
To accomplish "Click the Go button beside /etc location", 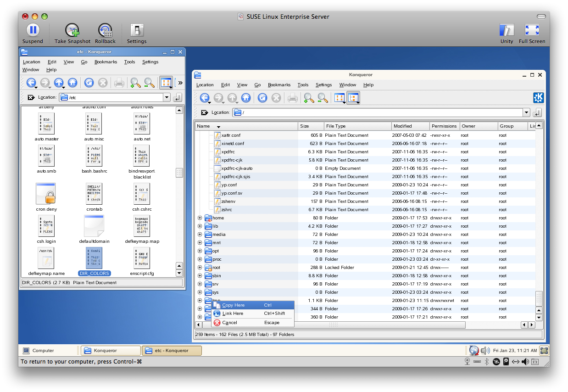I will (x=178, y=97).
